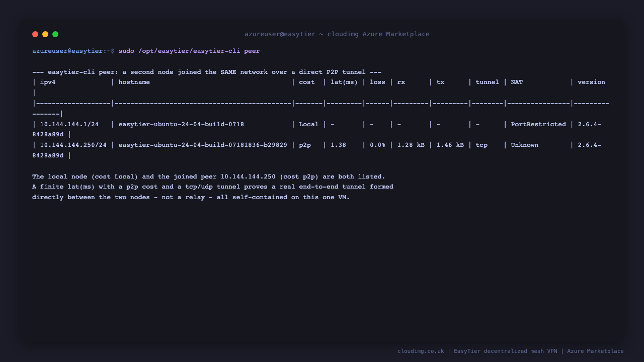Click hostname easytier-ubuntu-24-04-build-07181836-b29829
Image resolution: width=644 pixels, height=362 pixels.
point(203,145)
